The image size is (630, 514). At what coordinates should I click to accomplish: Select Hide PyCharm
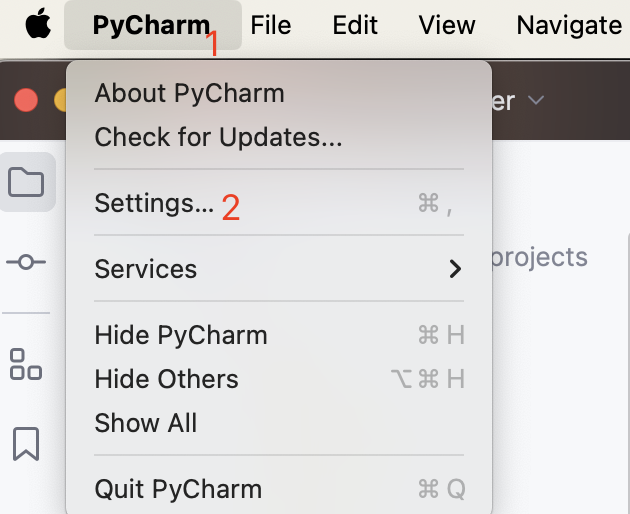181,335
